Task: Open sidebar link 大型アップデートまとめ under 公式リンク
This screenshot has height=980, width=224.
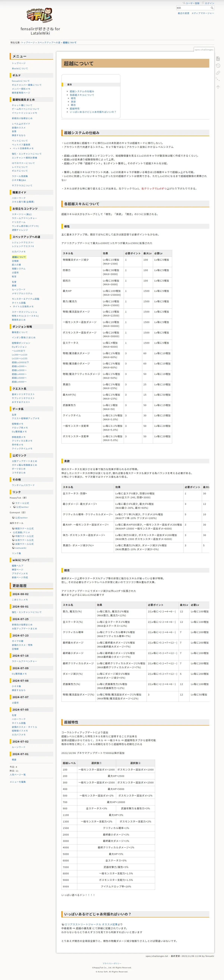Action: tap(24, 461)
